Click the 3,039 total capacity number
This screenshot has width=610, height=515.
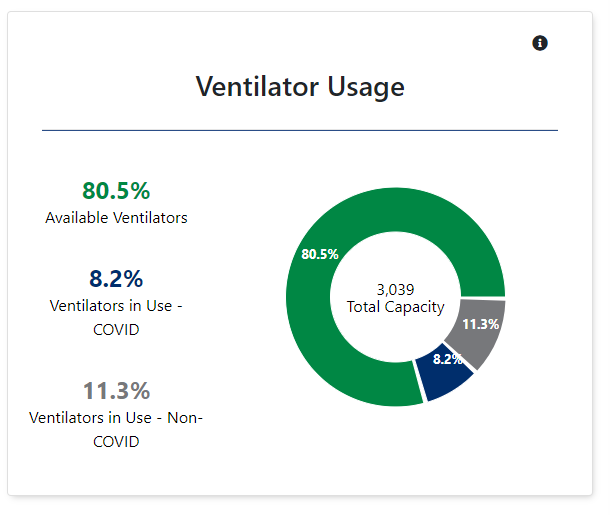coord(395,288)
